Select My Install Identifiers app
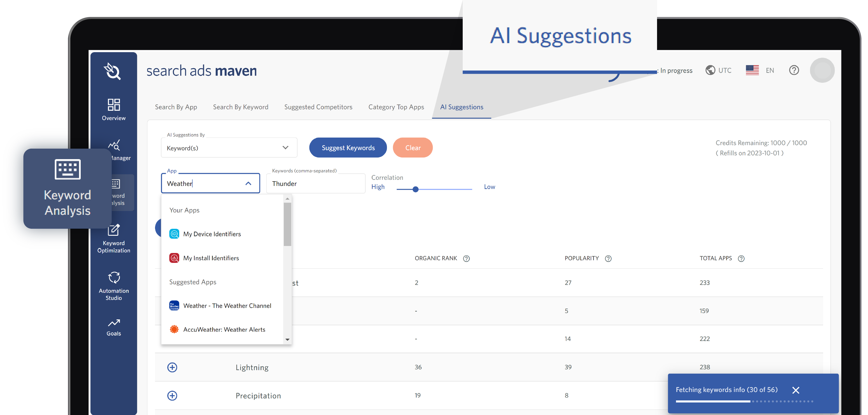 click(222, 258)
